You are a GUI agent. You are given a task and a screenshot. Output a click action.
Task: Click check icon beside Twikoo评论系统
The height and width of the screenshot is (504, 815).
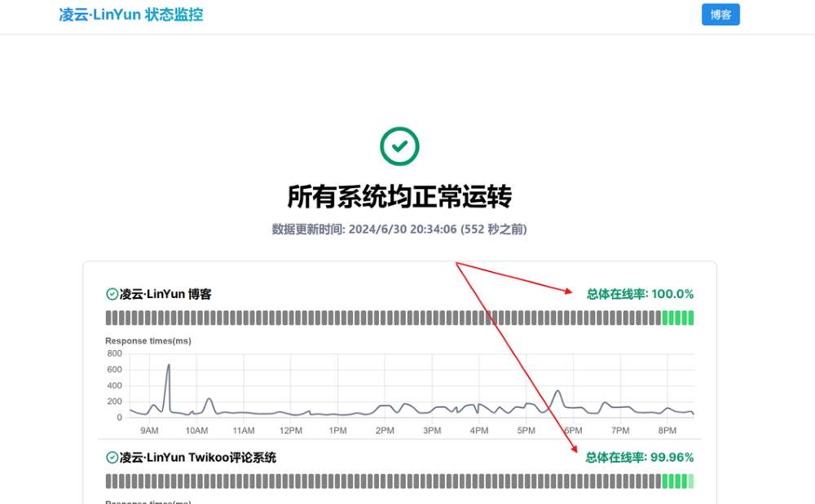pos(112,458)
